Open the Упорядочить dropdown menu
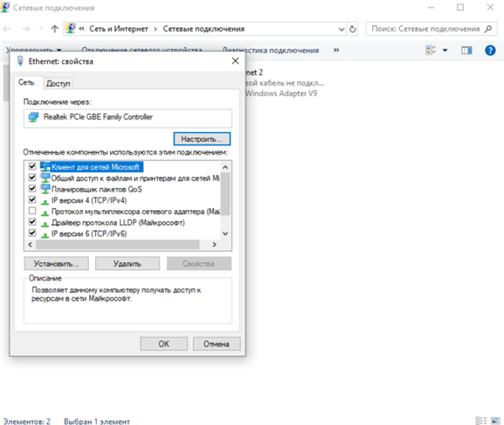The width and height of the screenshot is (504, 425). (34, 50)
